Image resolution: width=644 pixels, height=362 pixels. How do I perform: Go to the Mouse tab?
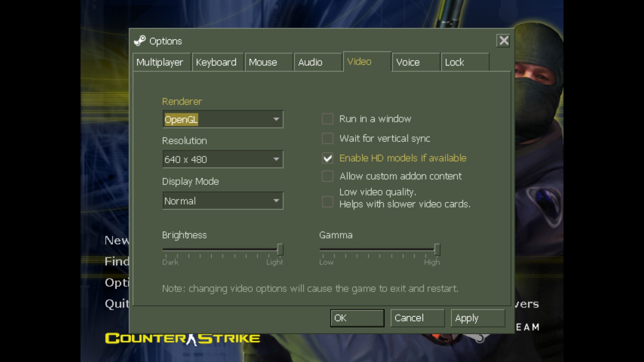coord(269,62)
